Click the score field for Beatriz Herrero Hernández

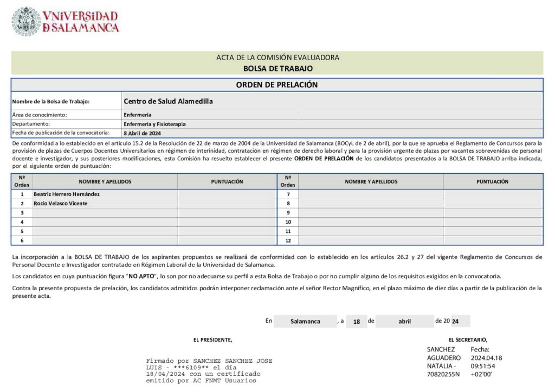click(227, 194)
